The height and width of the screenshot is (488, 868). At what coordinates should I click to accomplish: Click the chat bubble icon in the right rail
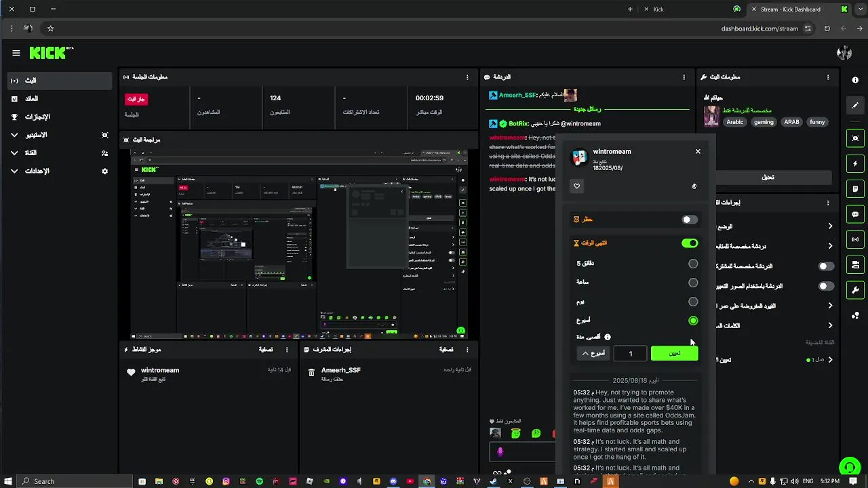click(x=855, y=214)
